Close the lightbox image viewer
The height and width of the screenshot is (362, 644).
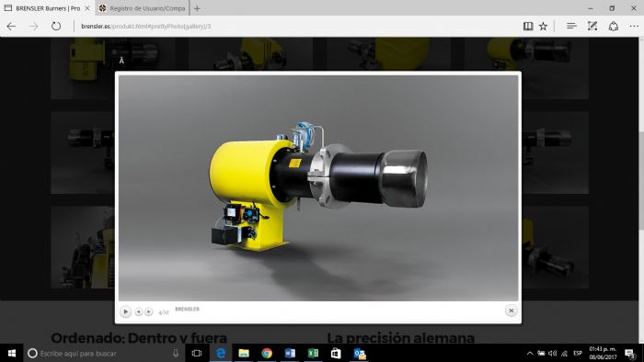(x=511, y=311)
